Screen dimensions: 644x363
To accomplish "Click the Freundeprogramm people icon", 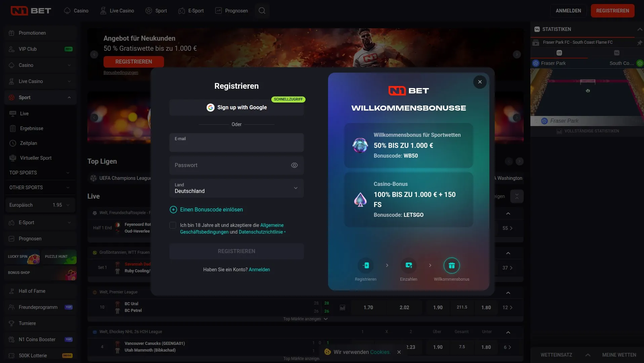I will (11, 307).
